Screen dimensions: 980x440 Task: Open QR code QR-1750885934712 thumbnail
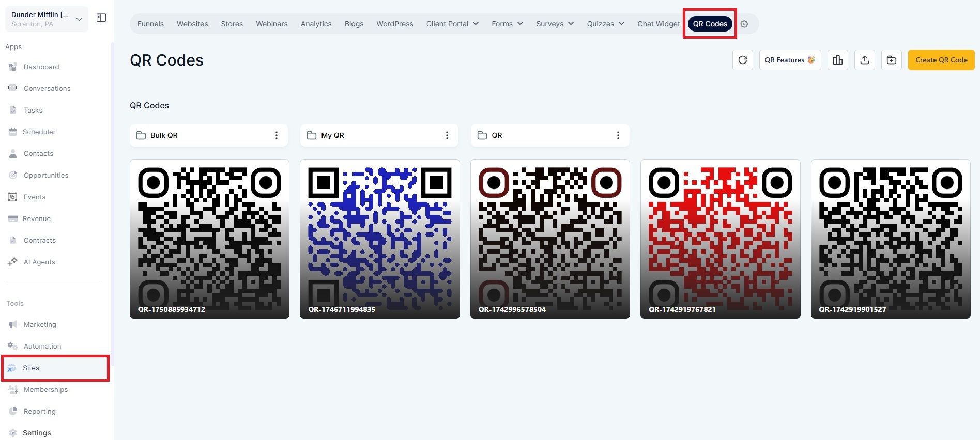209,239
